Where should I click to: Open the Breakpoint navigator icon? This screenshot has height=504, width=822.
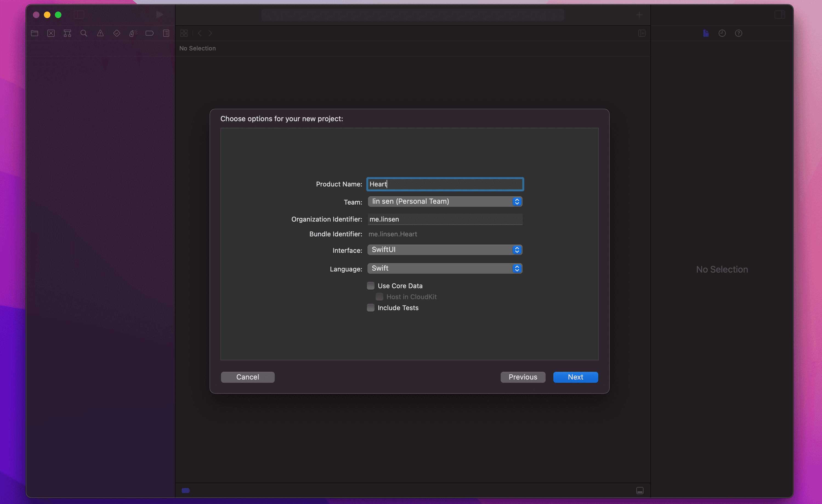(x=149, y=33)
